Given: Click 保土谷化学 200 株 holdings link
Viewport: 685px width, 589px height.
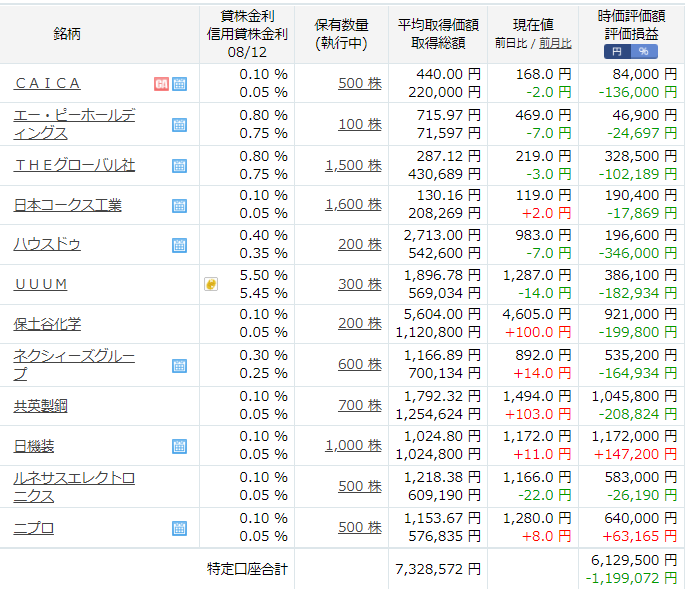Looking at the screenshot, I should (360, 323).
